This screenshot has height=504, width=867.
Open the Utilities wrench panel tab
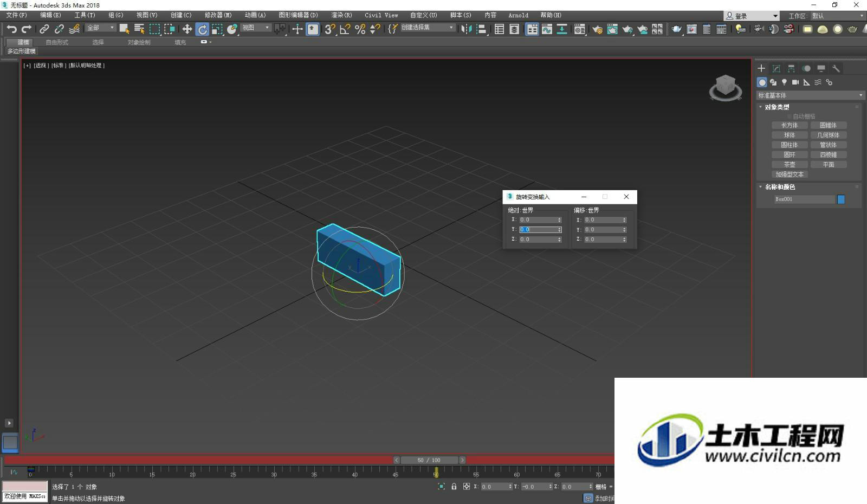[x=836, y=68]
